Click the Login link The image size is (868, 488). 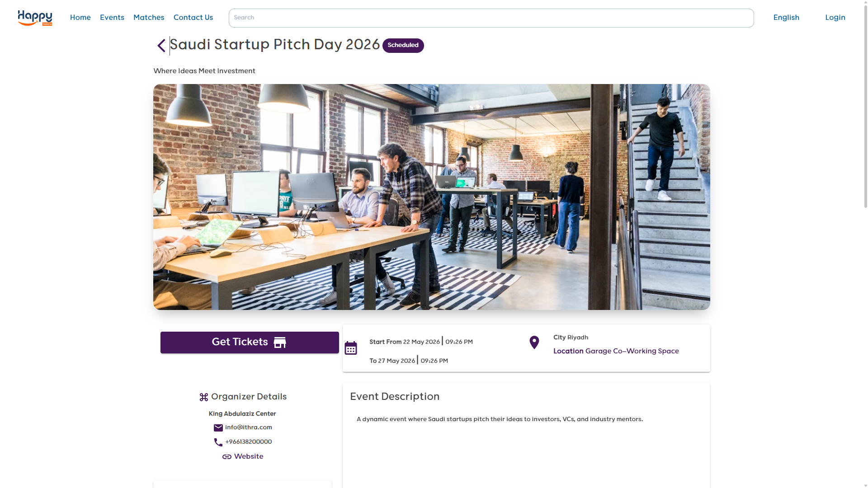835,18
